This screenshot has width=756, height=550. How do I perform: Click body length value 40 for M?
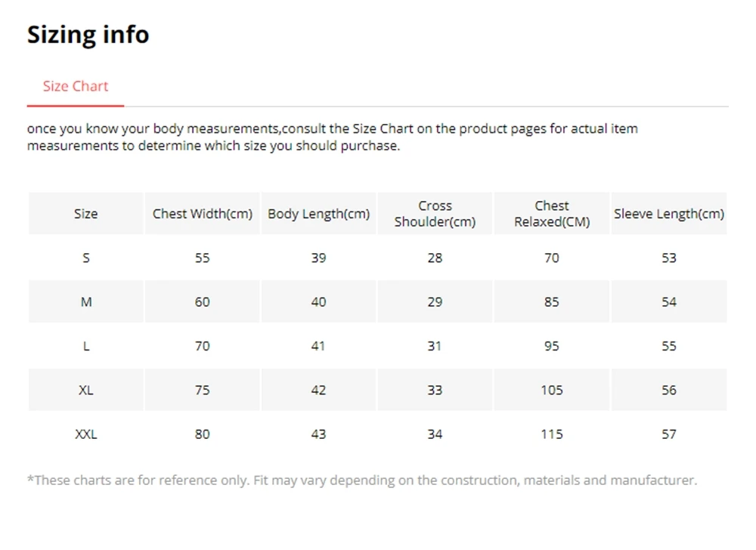point(319,302)
